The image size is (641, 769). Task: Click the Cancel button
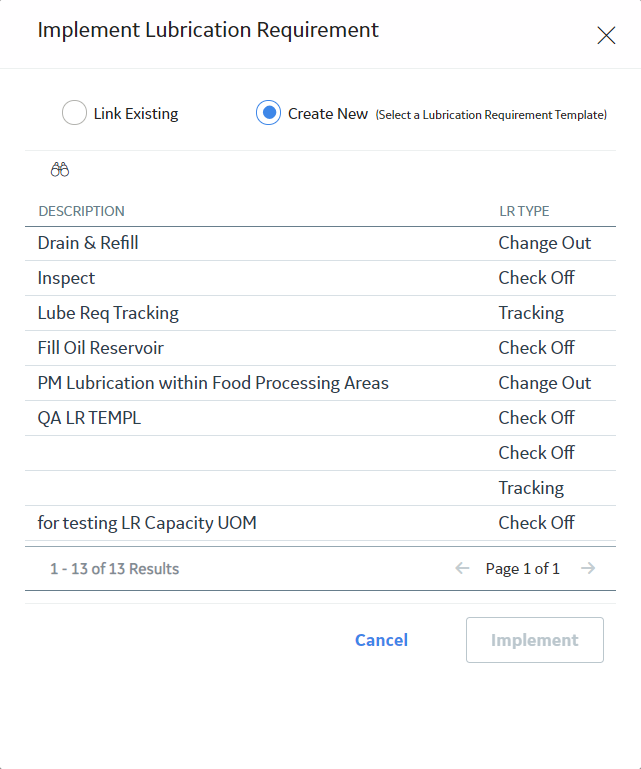coord(381,640)
